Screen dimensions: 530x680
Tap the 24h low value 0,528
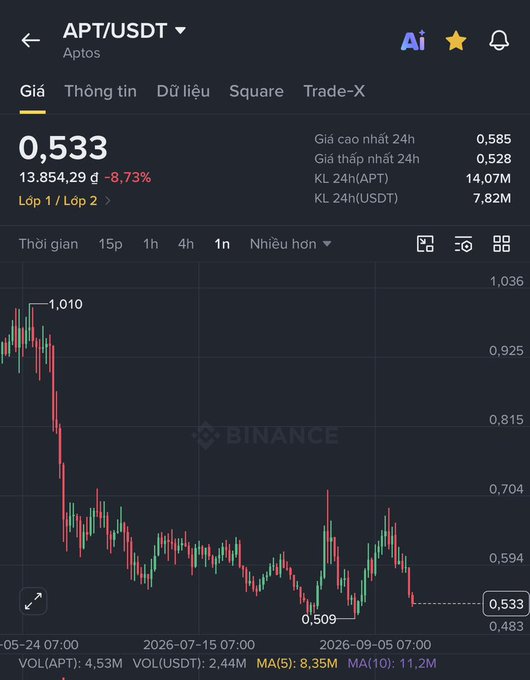[494, 159]
